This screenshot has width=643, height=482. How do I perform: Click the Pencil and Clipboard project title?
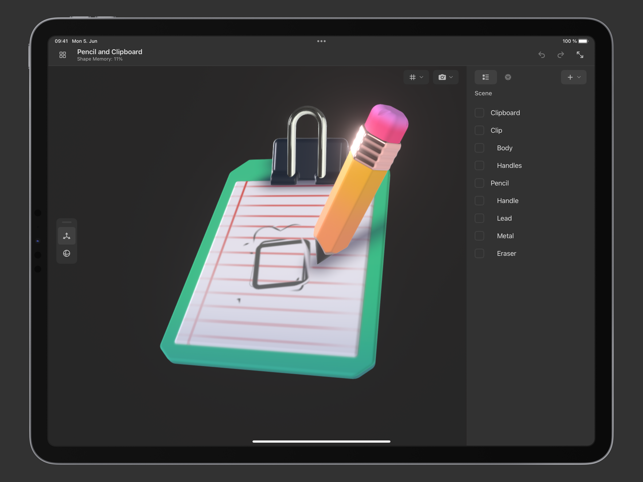click(109, 52)
